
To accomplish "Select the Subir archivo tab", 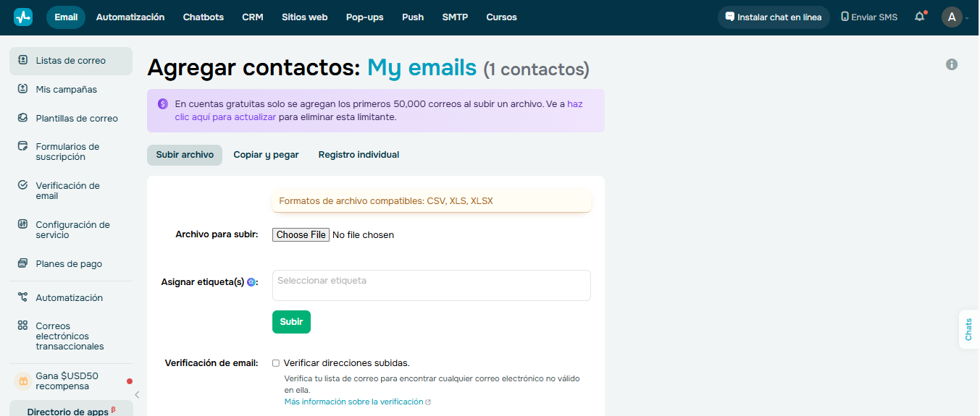I will 185,155.
